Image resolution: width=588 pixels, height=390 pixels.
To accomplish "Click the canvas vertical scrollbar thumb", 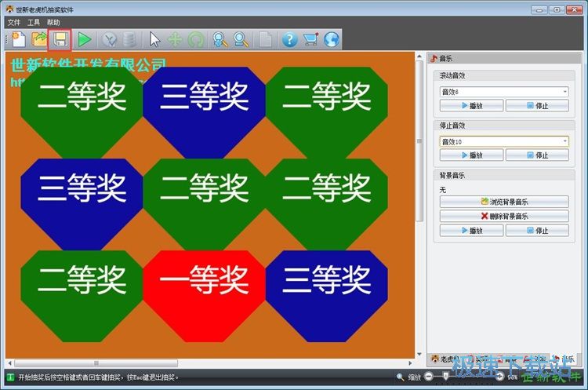I will pyautogui.click(x=419, y=140).
